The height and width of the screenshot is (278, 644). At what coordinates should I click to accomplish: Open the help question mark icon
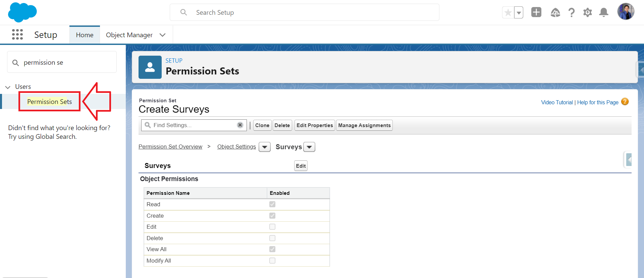pyautogui.click(x=572, y=13)
